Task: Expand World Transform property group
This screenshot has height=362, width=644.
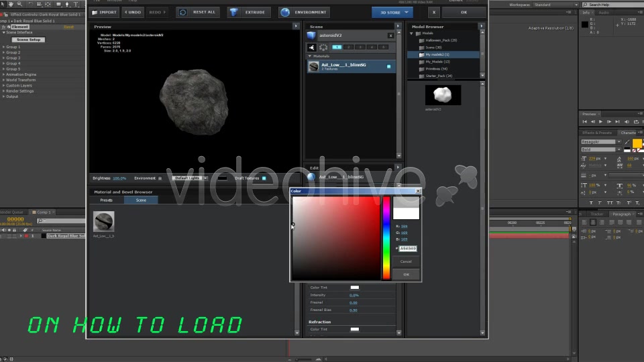Action: click(4, 80)
